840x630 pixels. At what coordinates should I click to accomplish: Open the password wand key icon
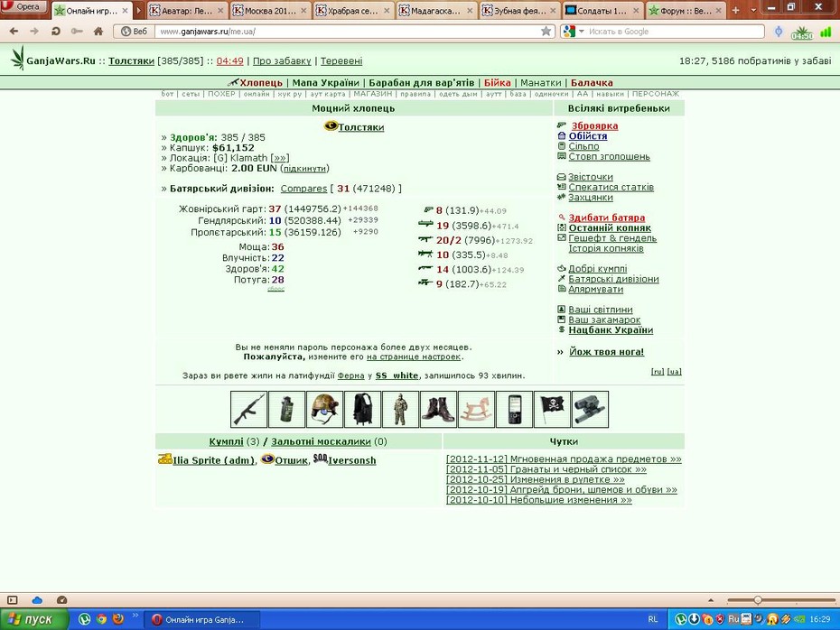pos(77,32)
